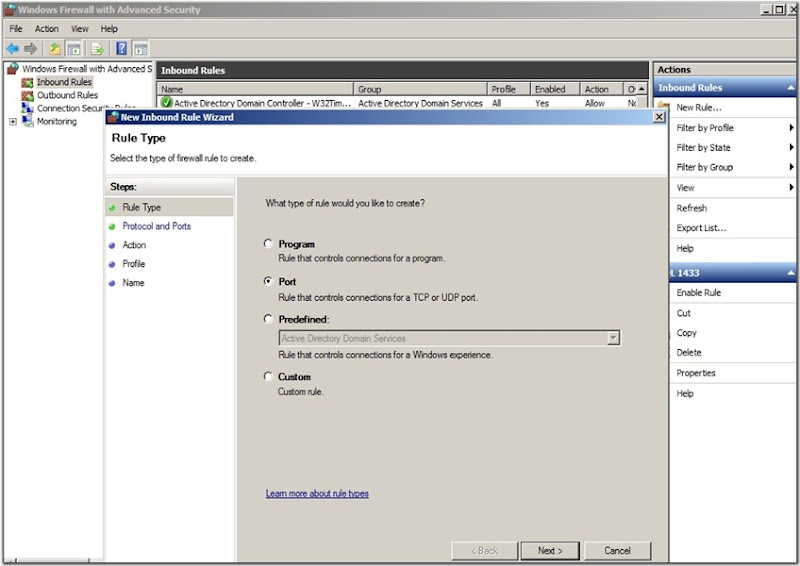Viewport: 800px width, 566px height.
Task: Click the Inbound Rules firewall icon in tree
Action: (27, 82)
